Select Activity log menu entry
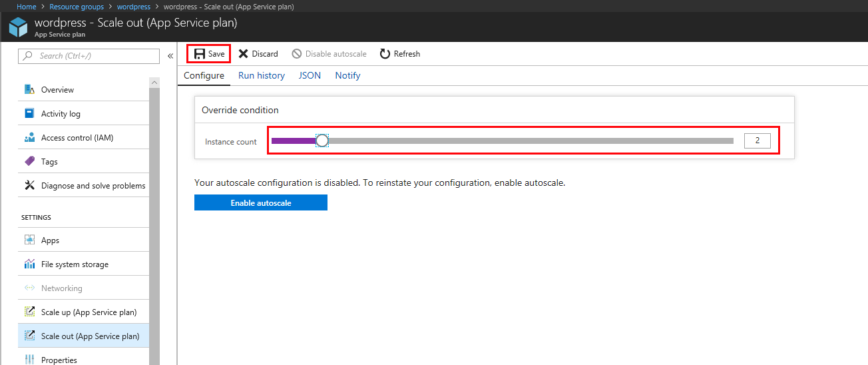This screenshot has height=365, width=868. tap(84, 113)
